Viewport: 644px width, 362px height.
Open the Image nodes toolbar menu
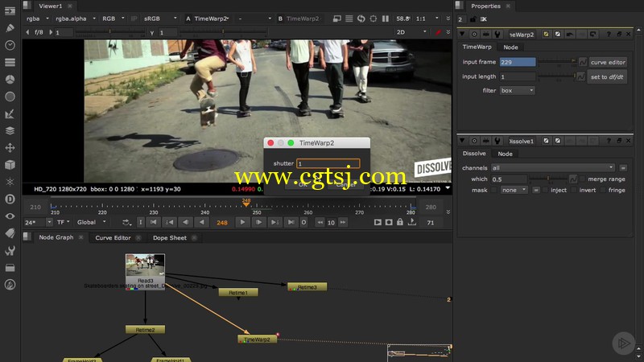pyautogui.click(x=10, y=11)
